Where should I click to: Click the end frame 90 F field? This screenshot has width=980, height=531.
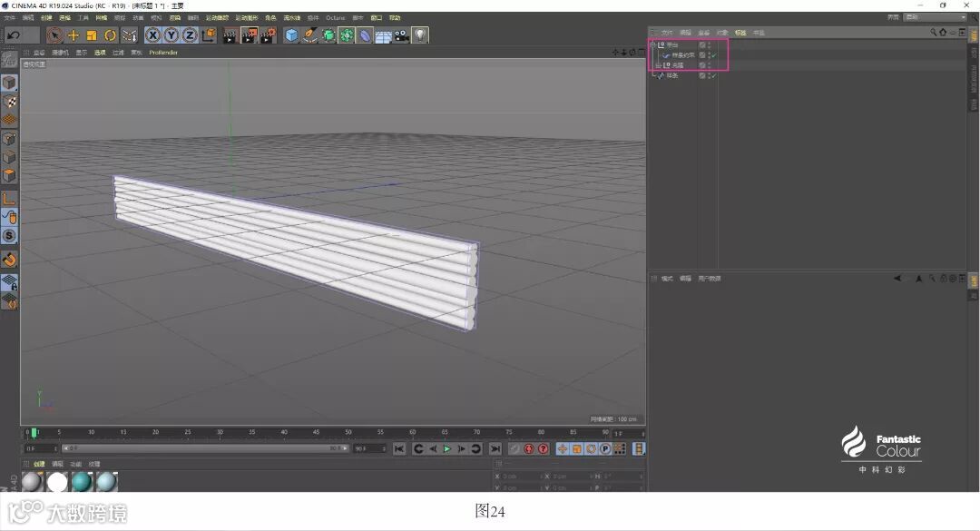click(368, 448)
